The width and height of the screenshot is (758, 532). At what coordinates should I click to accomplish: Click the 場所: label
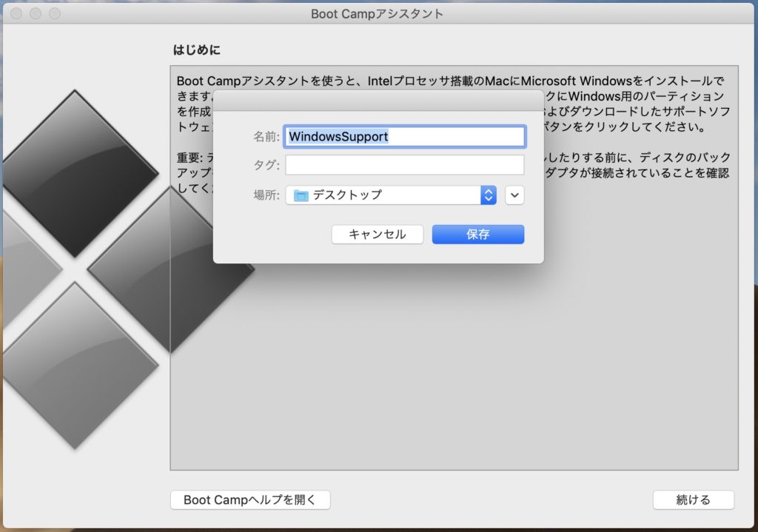[x=266, y=195]
